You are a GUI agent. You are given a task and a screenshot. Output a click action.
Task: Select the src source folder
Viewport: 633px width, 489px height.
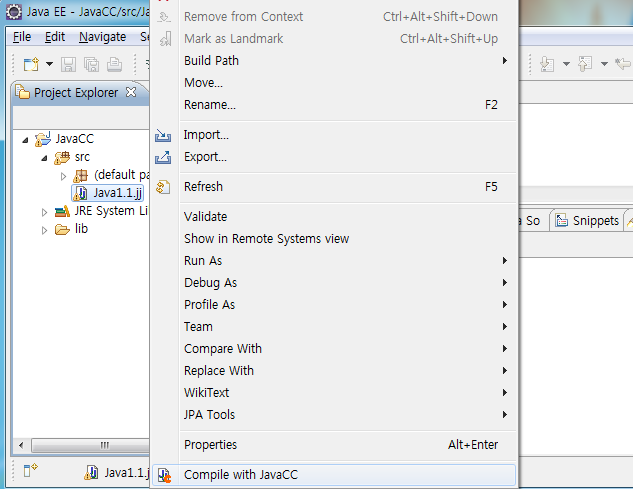tap(72, 157)
